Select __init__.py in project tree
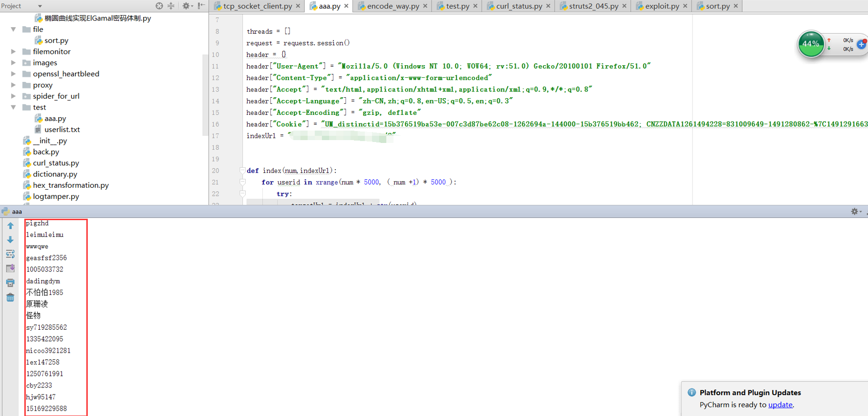The height and width of the screenshot is (416, 868). pos(50,141)
